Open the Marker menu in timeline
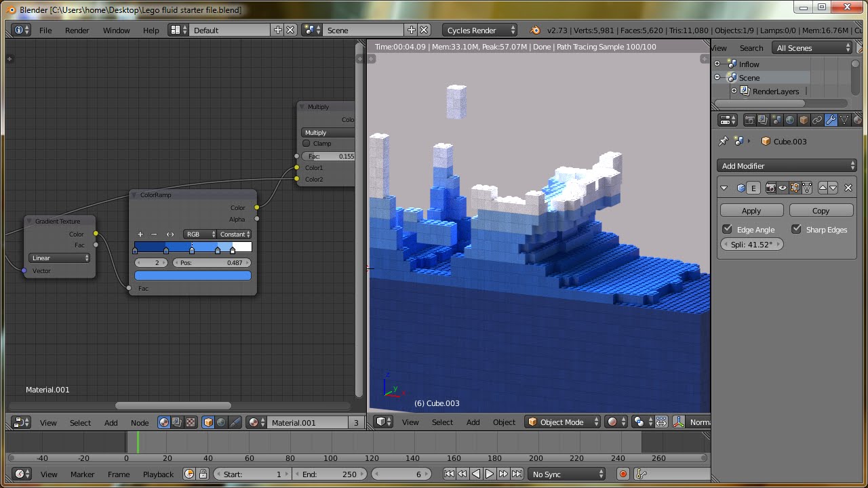 tap(82, 474)
